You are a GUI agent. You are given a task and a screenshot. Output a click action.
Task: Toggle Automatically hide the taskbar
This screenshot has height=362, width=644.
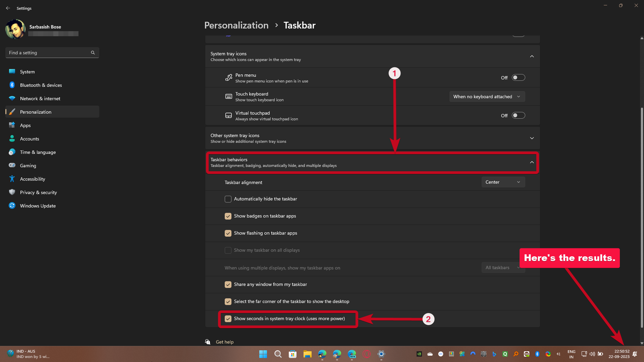[x=228, y=199]
